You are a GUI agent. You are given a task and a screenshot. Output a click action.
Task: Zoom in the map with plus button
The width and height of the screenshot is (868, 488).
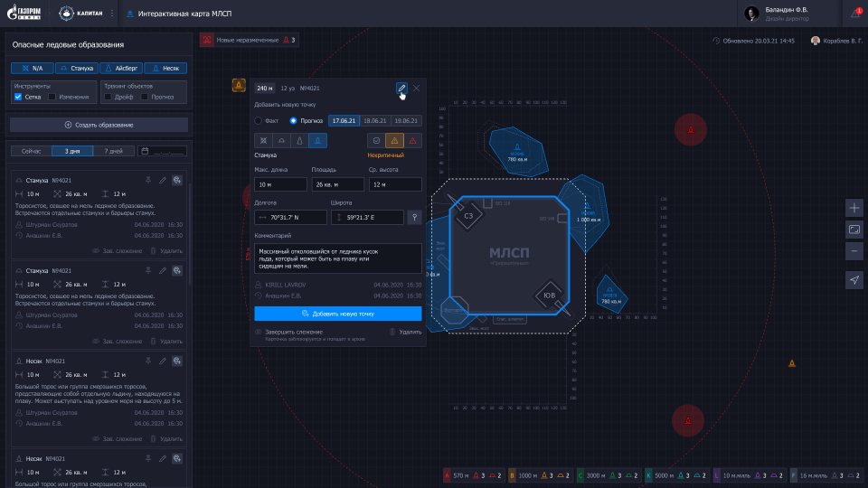point(855,207)
